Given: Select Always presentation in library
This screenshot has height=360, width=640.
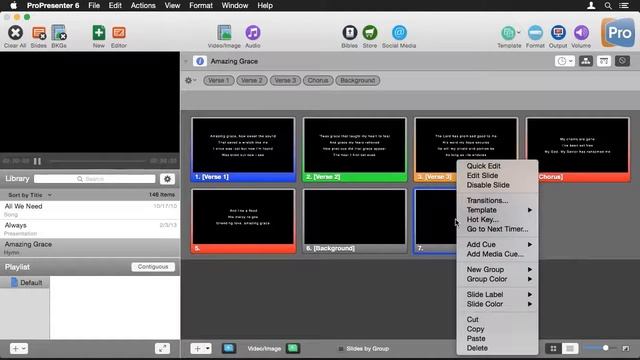Looking at the screenshot, I should (x=90, y=229).
